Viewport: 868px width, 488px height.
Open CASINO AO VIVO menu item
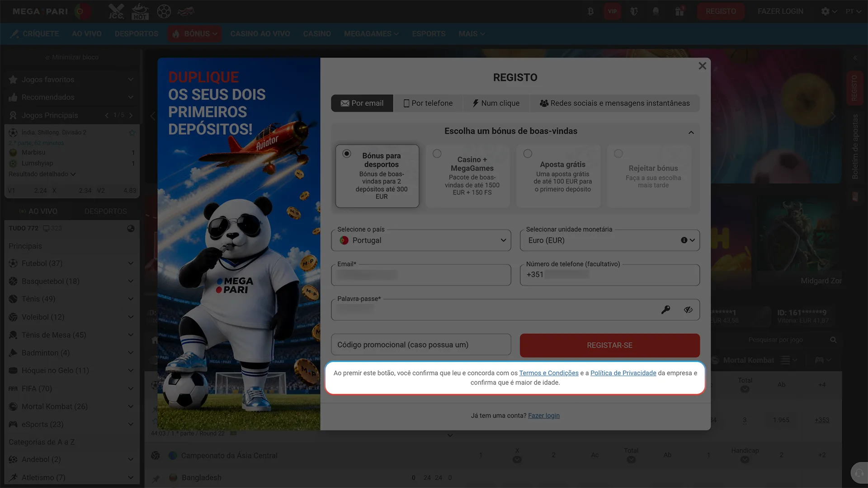tap(260, 34)
